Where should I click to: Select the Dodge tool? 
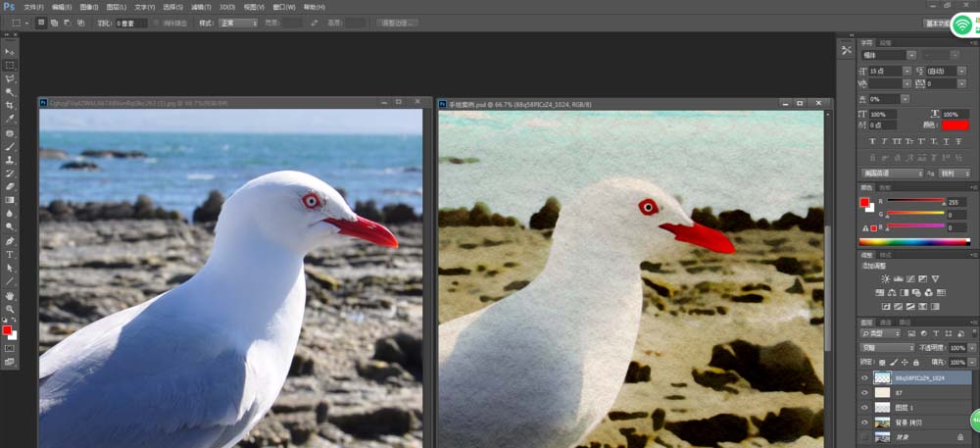coord(10,226)
